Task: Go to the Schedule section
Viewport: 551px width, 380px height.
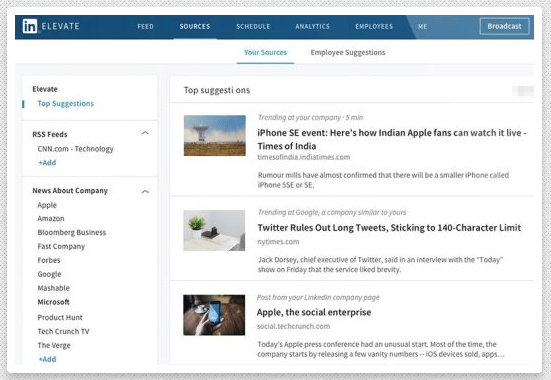Action: 253,26
